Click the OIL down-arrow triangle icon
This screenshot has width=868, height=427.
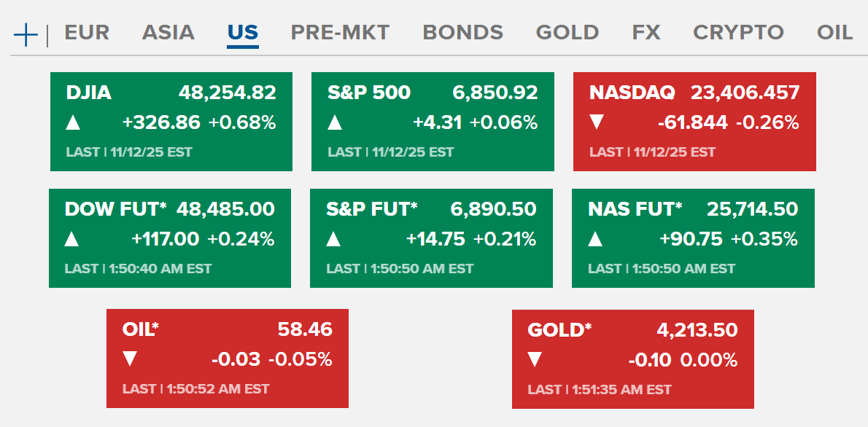(129, 359)
